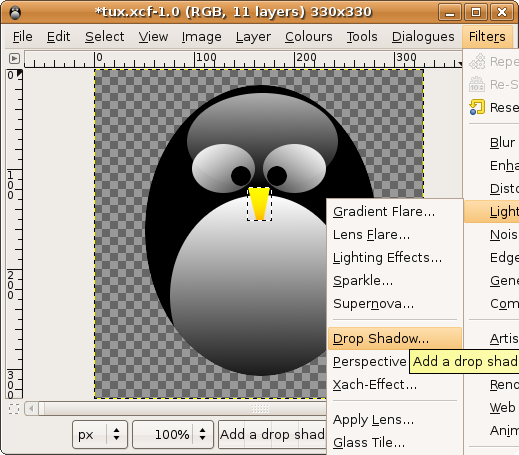Screen dimensions: 519x455
Task: Open the Web filters submenu
Action: click(492, 408)
